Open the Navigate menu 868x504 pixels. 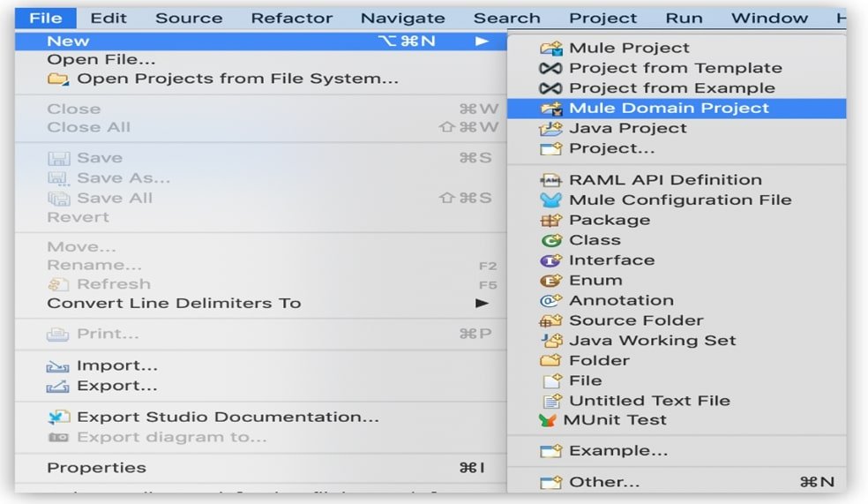point(402,18)
